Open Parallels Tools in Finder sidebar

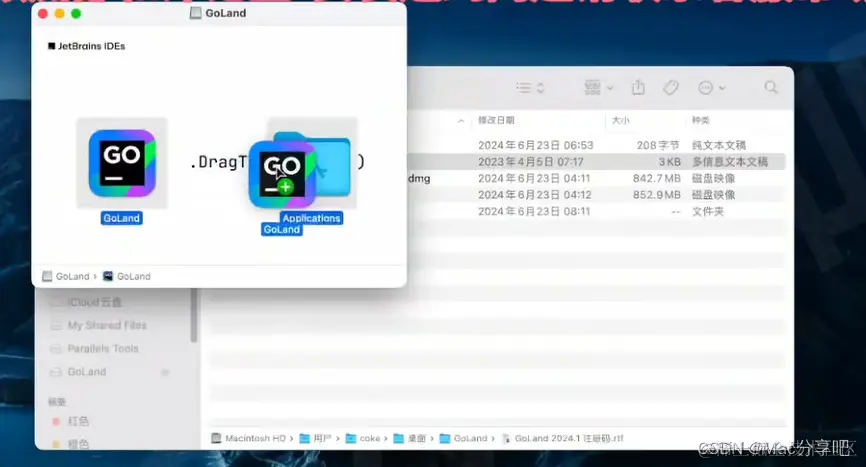tap(103, 349)
